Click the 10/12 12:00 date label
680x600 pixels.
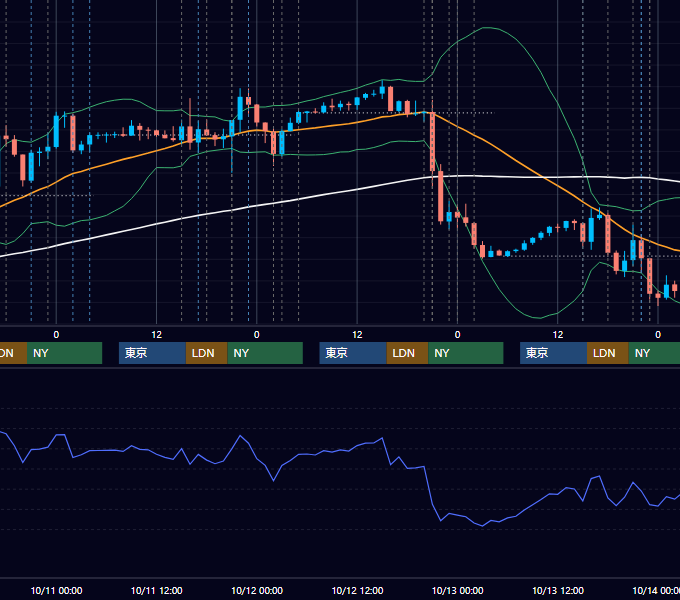(x=357, y=590)
